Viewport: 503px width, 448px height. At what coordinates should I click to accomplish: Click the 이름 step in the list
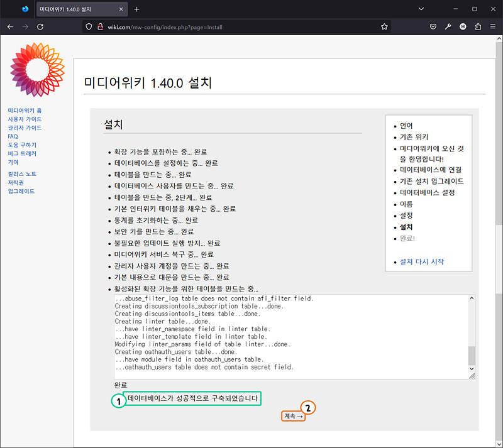point(406,204)
